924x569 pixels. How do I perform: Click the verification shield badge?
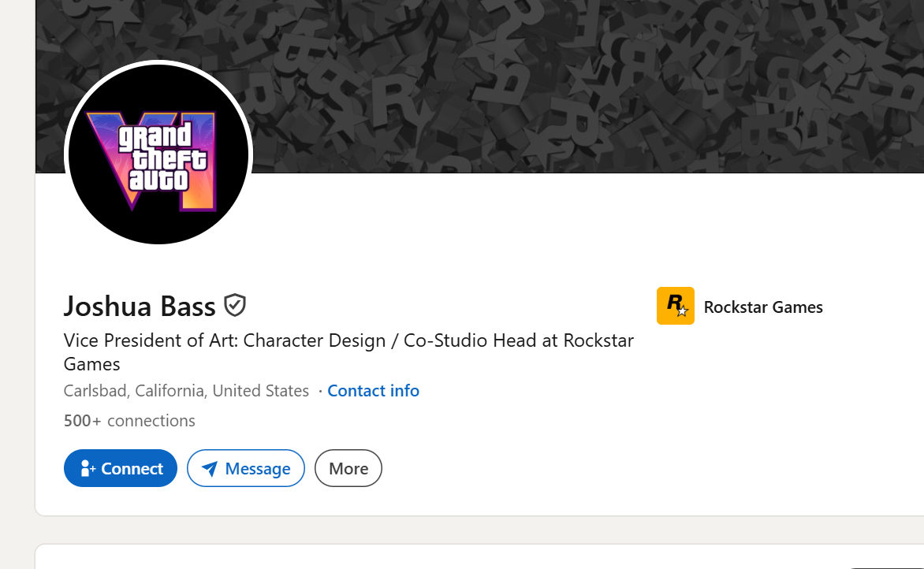tap(234, 305)
